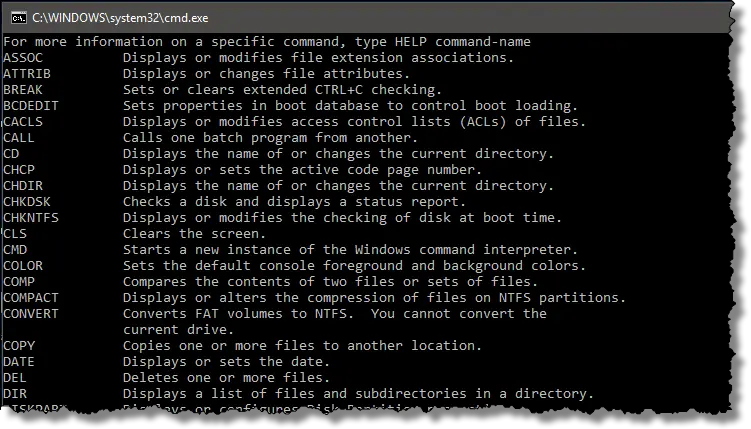Click the cmd.exe icon in title bar
Screen dimensions: 751x429
pyautogui.click(x=19, y=18)
